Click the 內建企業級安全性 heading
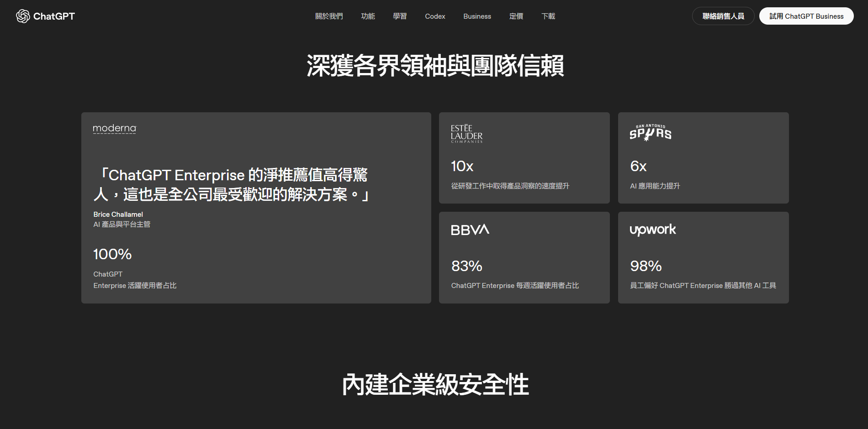 [x=435, y=385]
